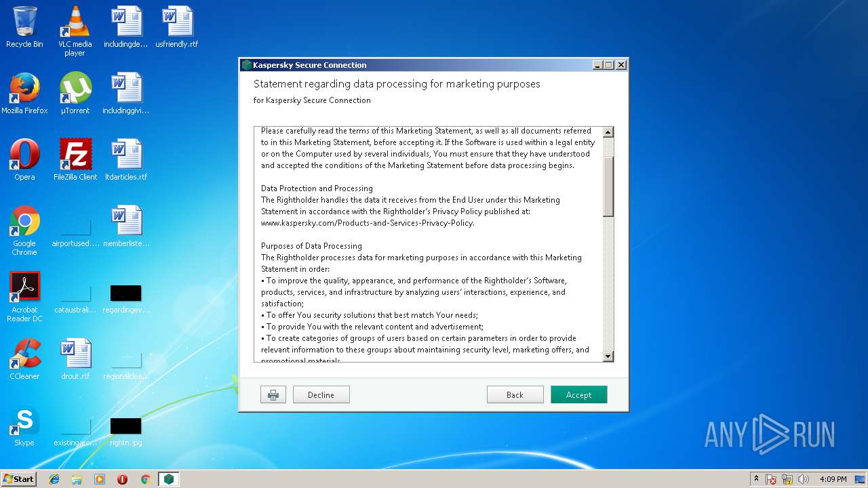Click the scrollbar down arrow
Viewport: 868px width, 488px height.
[x=608, y=356]
